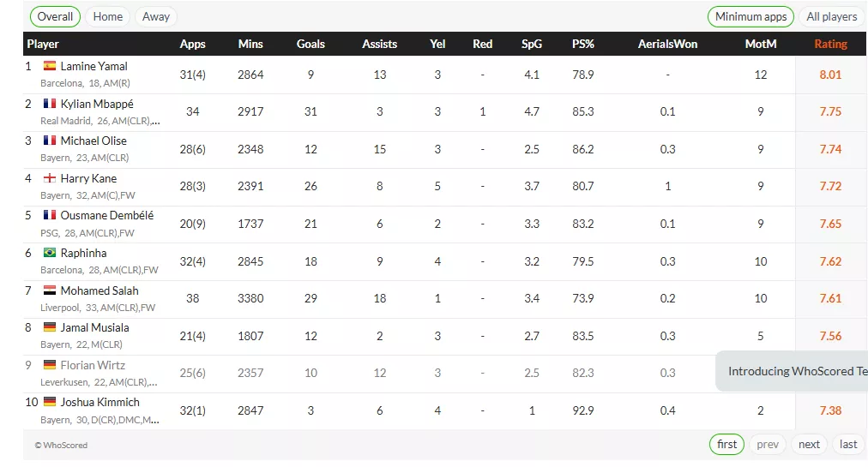This screenshot has height=467, width=868.
Task: Open Lamine Yamal's player profile
Action: coord(93,66)
